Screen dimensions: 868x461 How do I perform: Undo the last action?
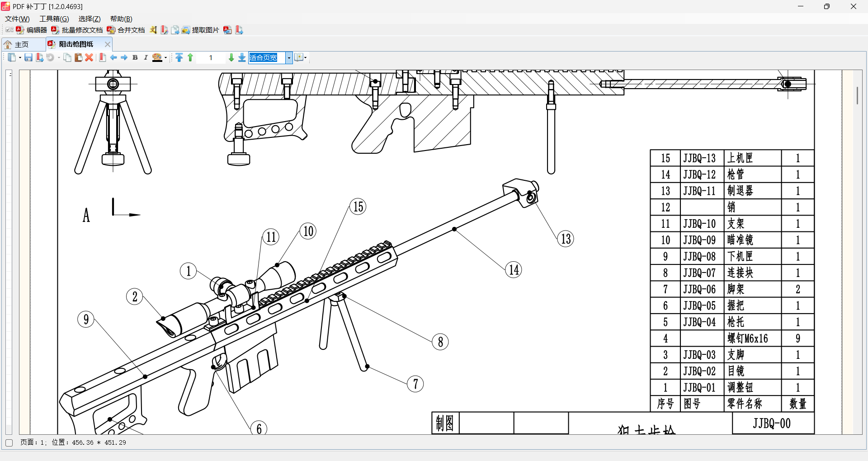50,57
